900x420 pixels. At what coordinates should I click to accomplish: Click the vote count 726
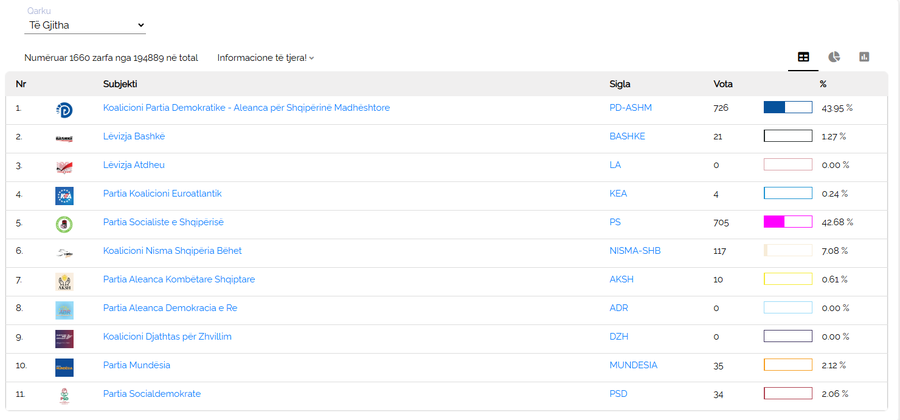click(721, 108)
